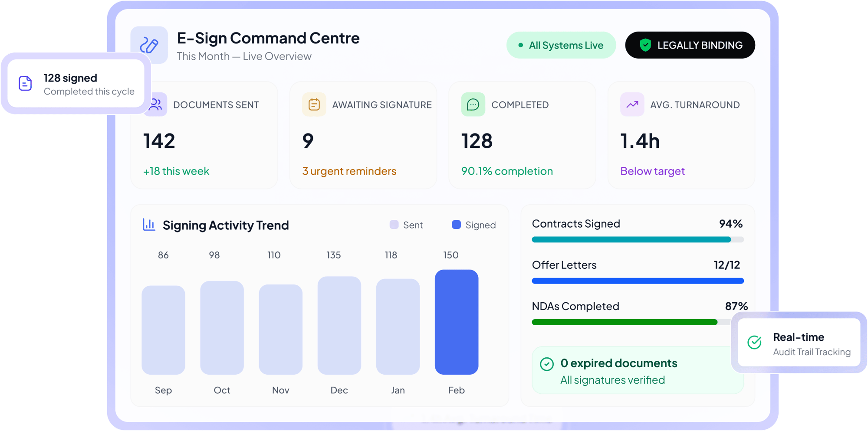
Task: Click the Avg. Turnaround trend arrow icon
Action: (632, 104)
